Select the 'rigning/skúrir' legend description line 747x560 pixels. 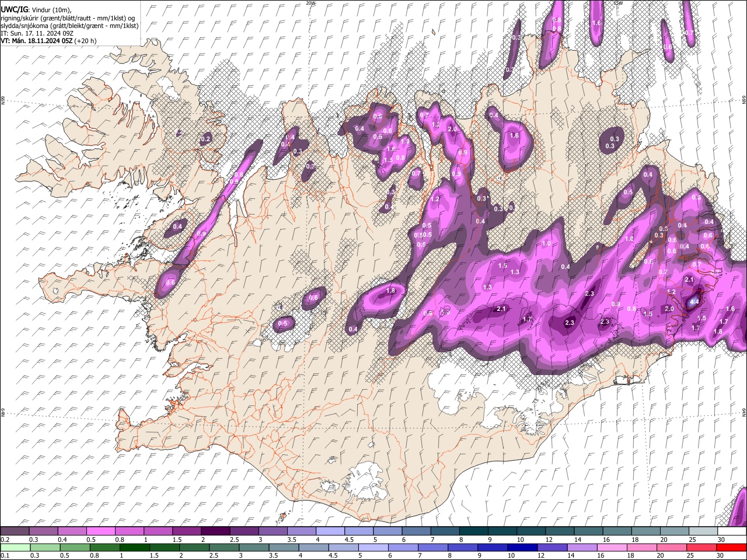point(68,17)
